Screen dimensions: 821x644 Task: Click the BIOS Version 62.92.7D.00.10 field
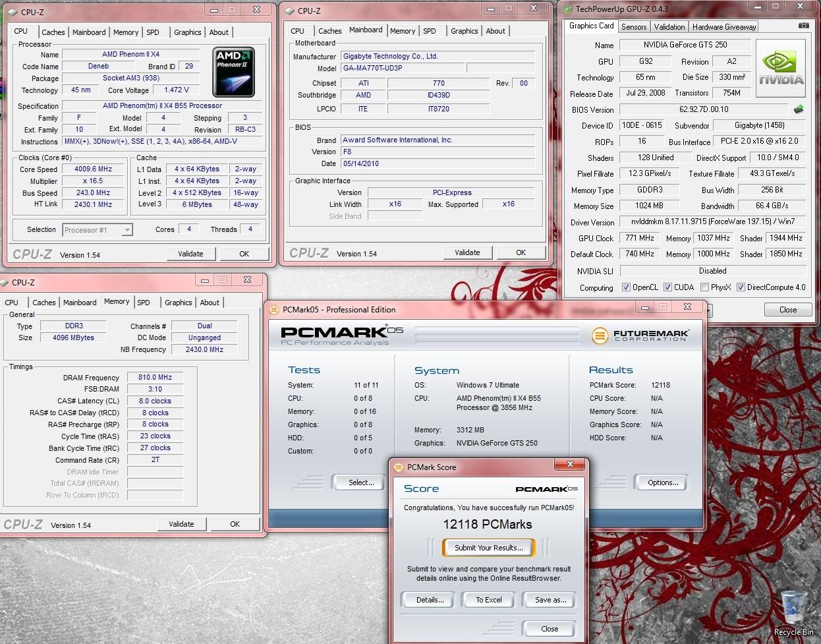pyautogui.click(x=704, y=109)
